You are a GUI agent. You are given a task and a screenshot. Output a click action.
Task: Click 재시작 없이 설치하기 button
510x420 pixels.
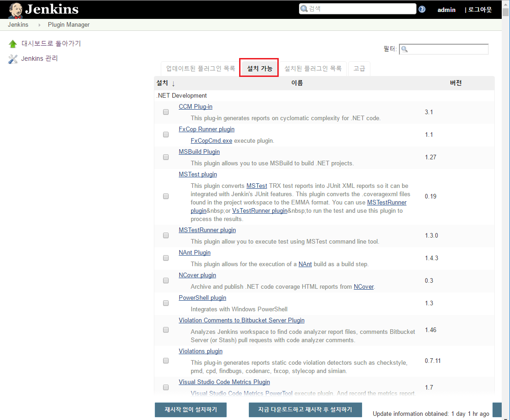point(191,409)
